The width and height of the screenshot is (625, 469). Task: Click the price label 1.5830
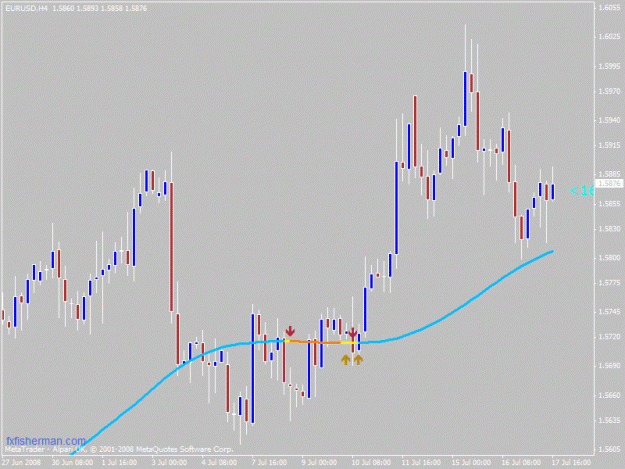pyautogui.click(x=609, y=229)
